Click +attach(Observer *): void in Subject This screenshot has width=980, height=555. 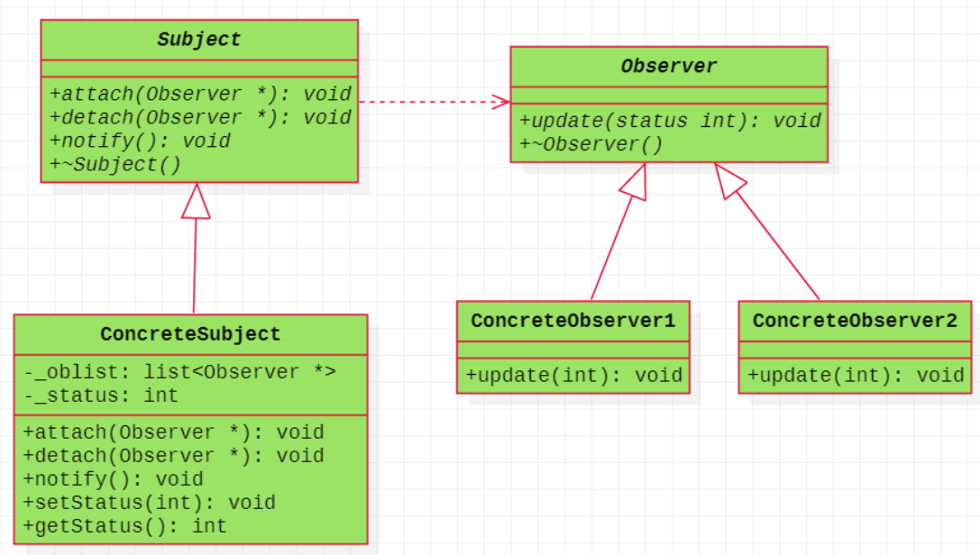tap(200, 94)
